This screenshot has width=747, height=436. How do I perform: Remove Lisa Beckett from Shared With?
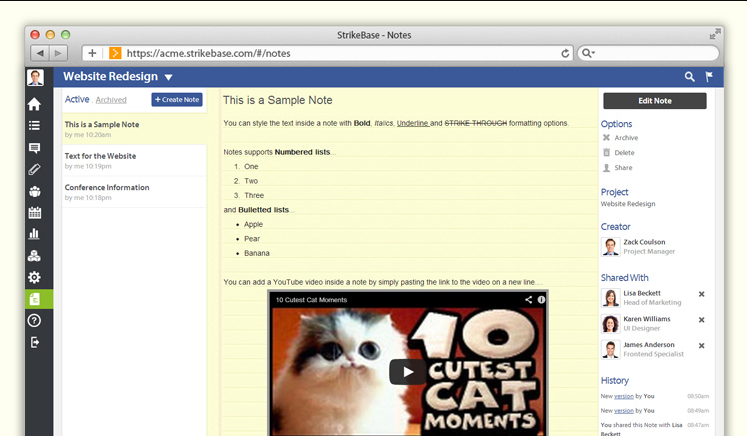coord(701,294)
